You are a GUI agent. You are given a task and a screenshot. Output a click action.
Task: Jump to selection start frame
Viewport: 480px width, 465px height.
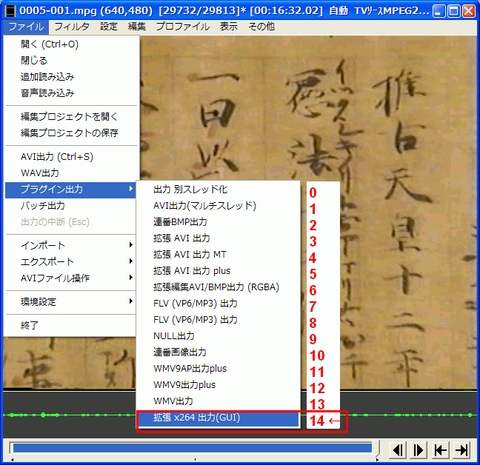(x=441, y=450)
